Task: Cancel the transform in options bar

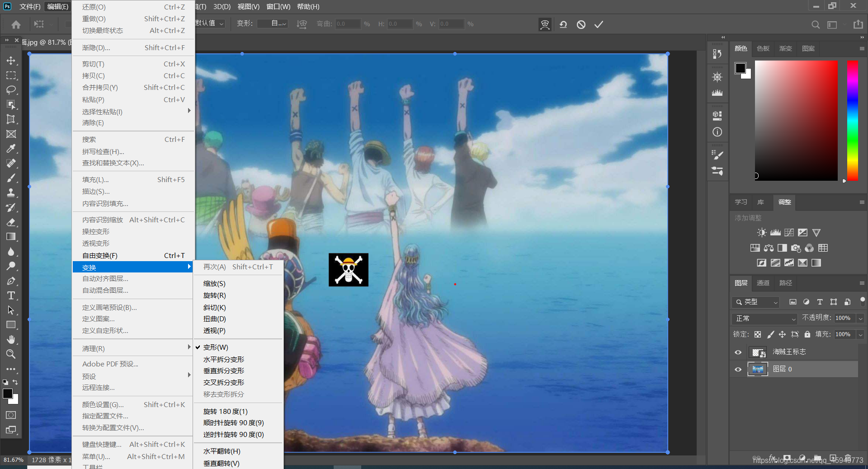Action: coord(581,24)
